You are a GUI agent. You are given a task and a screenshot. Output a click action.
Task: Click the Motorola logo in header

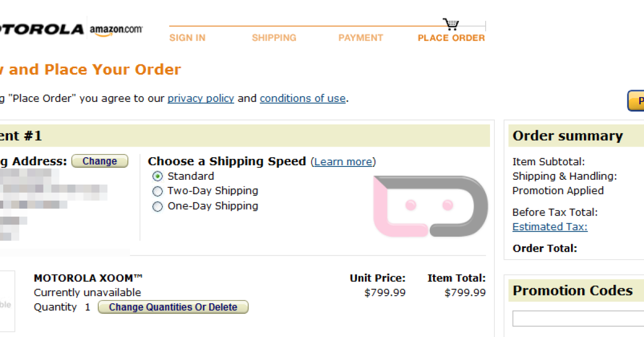pos(42,30)
